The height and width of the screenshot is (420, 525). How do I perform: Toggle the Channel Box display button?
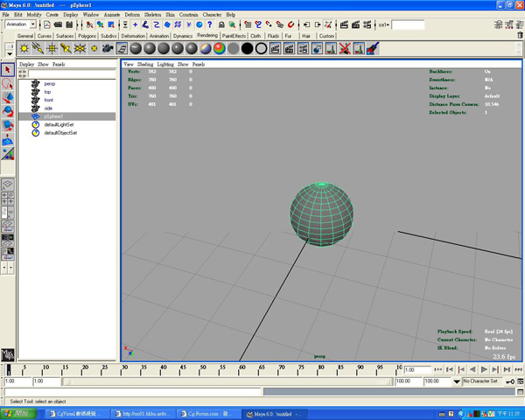point(520,24)
